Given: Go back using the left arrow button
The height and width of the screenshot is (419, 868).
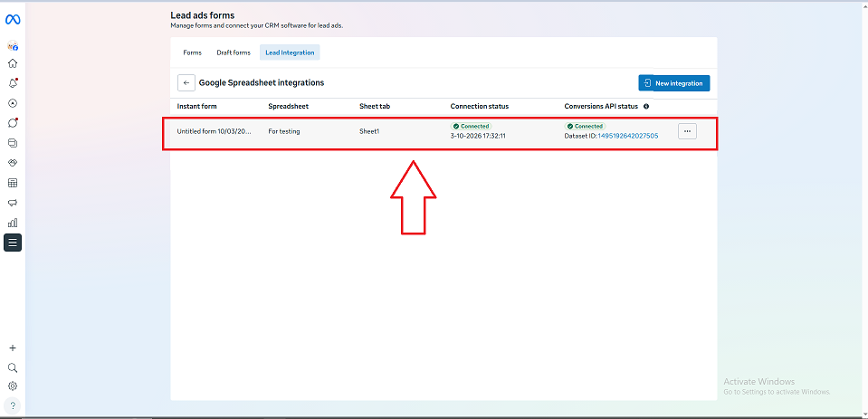Looking at the screenshot, I should (186, 83).
